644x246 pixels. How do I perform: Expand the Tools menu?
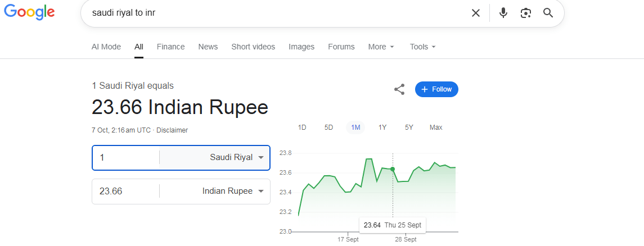pos(422,47)
